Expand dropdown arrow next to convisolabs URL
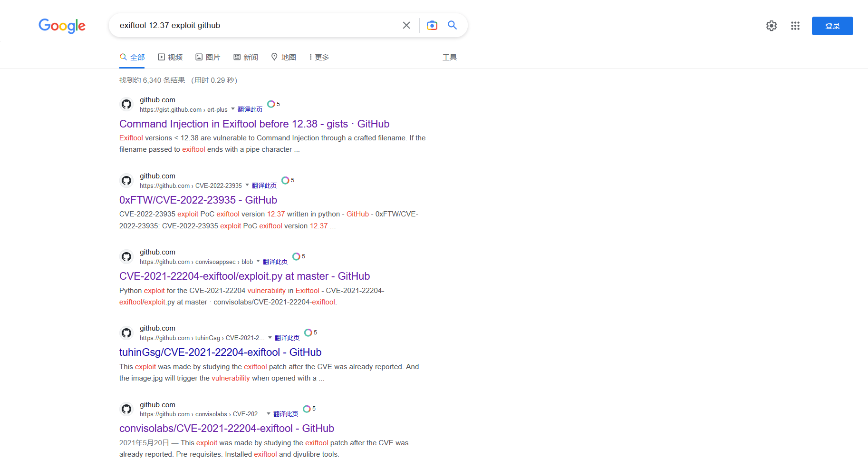868x460 pixels. tap(269, 414)
